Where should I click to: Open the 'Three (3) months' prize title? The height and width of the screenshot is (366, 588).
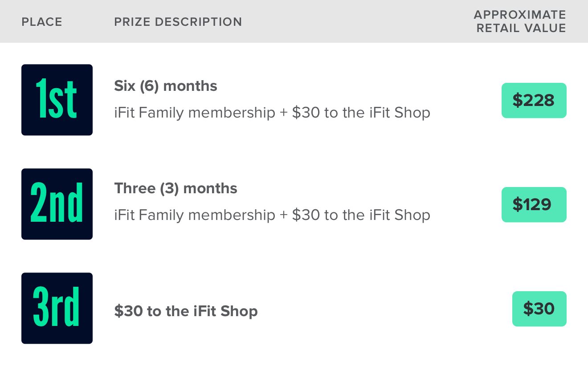(176, 188)
